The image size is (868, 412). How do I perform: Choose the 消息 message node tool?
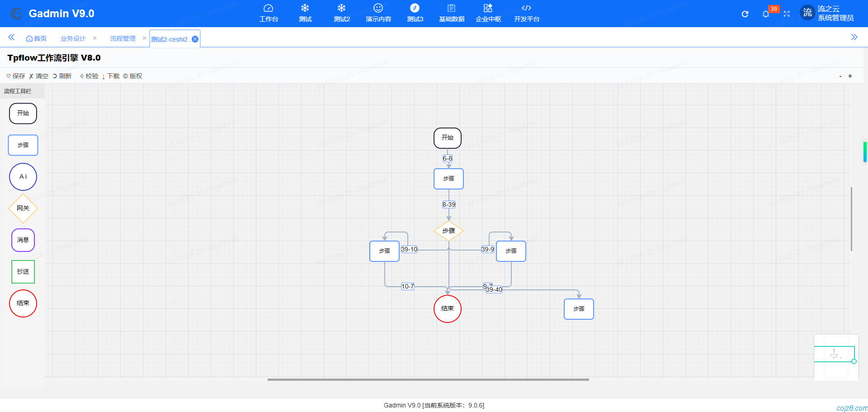[23, 240]
